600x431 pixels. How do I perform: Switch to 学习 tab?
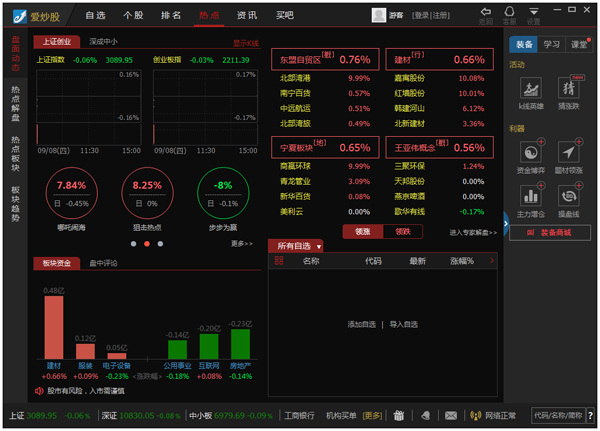[551, 45]
